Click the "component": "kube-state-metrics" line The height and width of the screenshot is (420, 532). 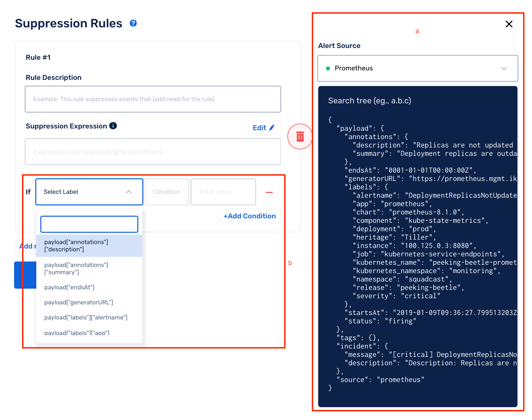pyautogui.click(x=420, y=221)
